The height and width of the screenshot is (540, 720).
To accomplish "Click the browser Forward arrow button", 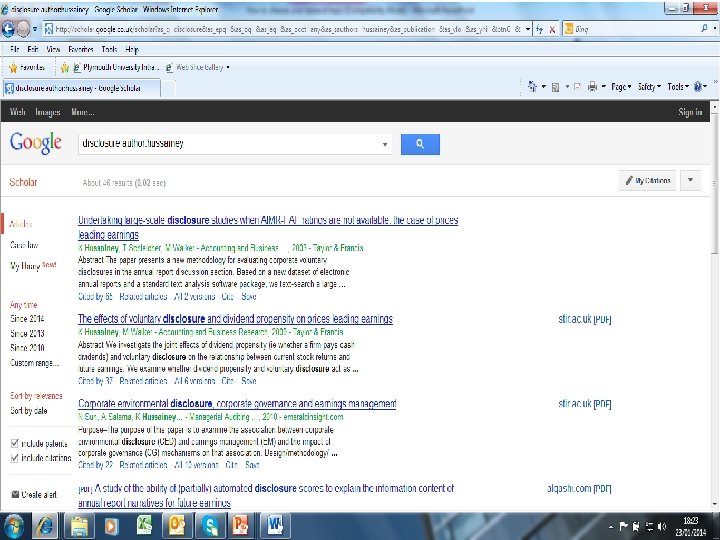I will coord(23,29).
